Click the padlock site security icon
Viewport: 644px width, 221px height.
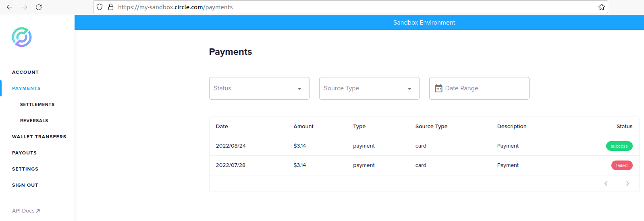(111, 7)
